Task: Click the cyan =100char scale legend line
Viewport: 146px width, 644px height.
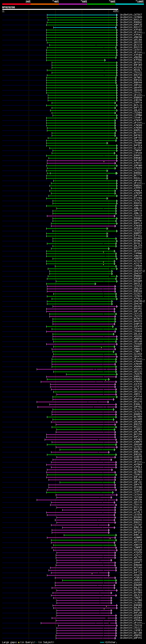Action: click(102, 642)
